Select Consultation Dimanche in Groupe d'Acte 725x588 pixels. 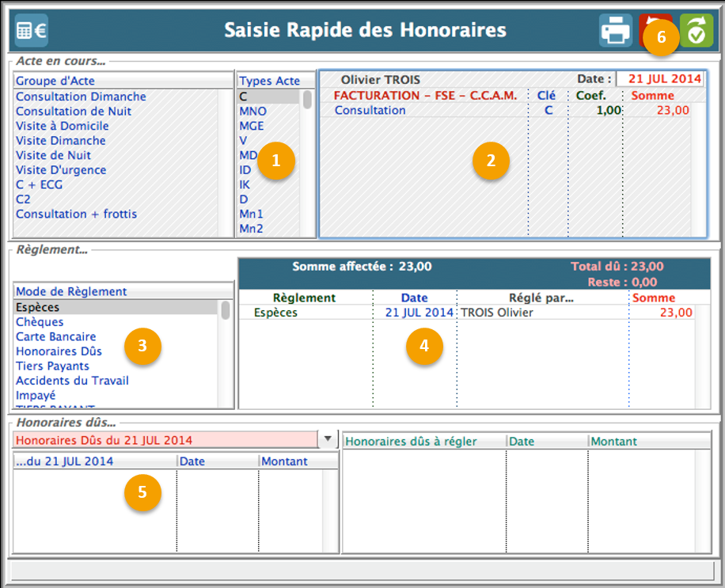tap(81, 97)
